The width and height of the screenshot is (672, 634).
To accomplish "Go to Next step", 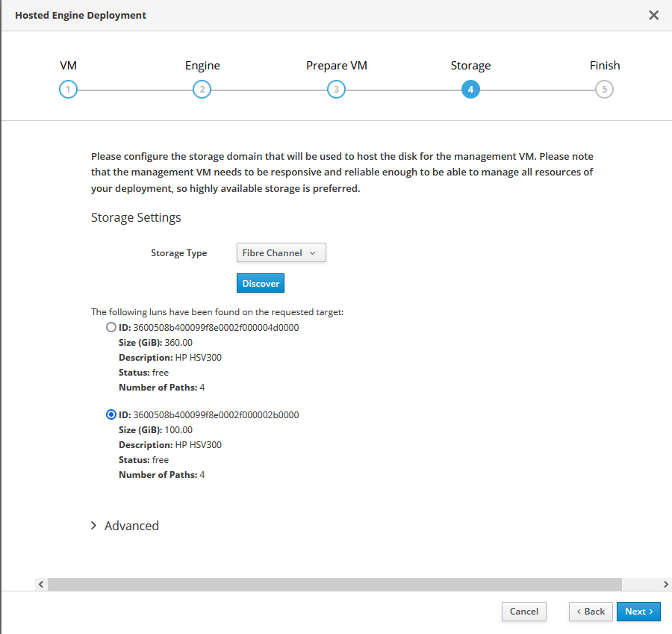I will click(x=638, y=612).
